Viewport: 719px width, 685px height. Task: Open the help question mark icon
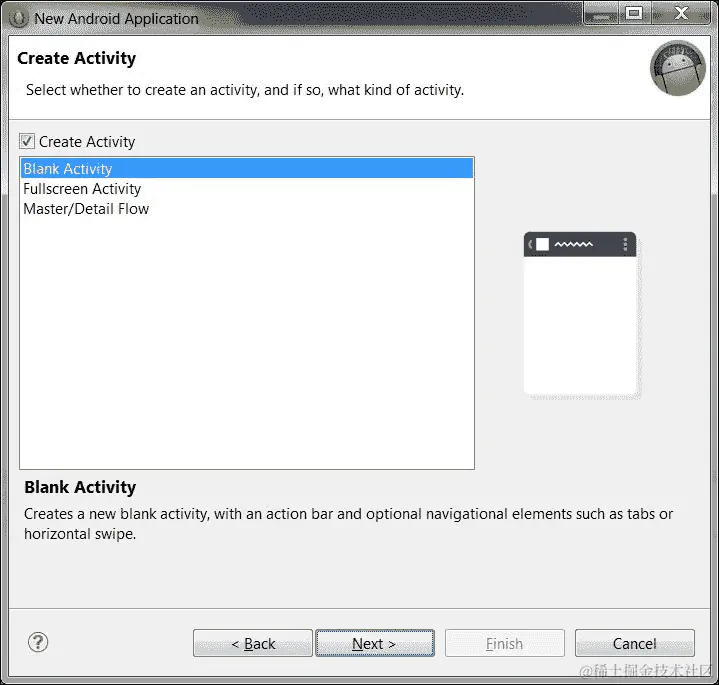(x=38, y=642)
